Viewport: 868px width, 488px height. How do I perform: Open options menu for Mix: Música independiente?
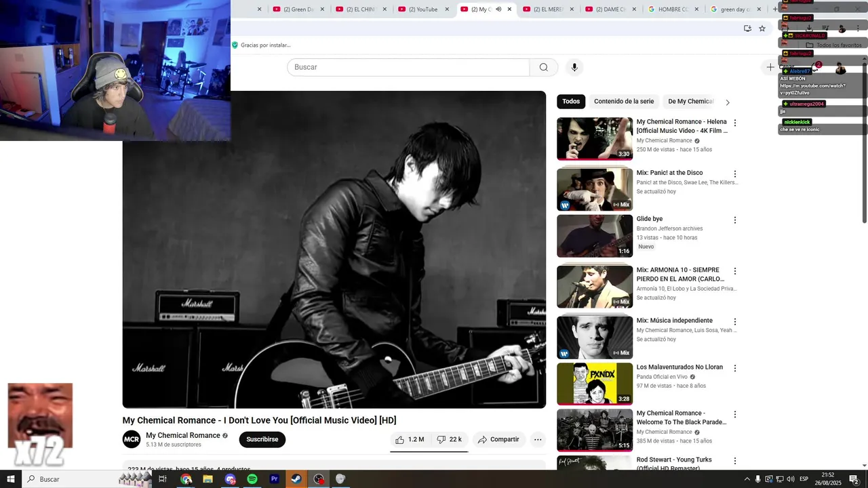tap(734, 321)
